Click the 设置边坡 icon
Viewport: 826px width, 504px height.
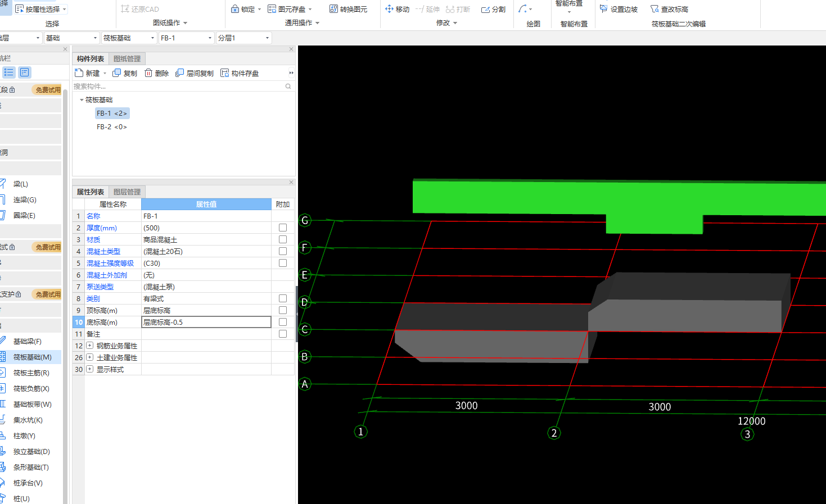604,9
